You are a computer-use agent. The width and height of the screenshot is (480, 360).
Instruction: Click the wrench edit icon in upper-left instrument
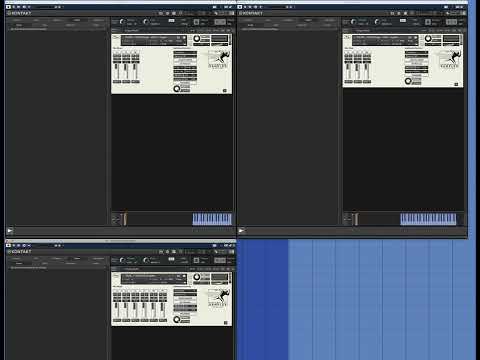[x=115, y=37]
